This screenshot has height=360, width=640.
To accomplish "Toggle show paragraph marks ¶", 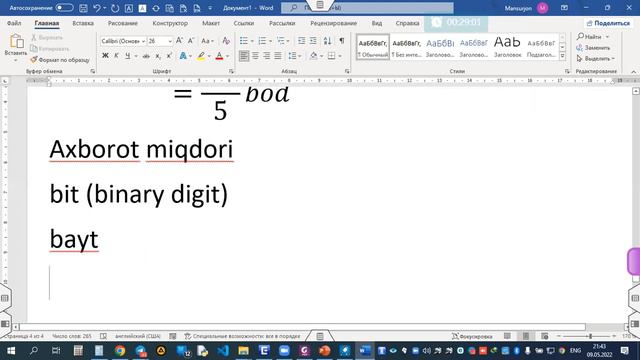I will (342, 41).
